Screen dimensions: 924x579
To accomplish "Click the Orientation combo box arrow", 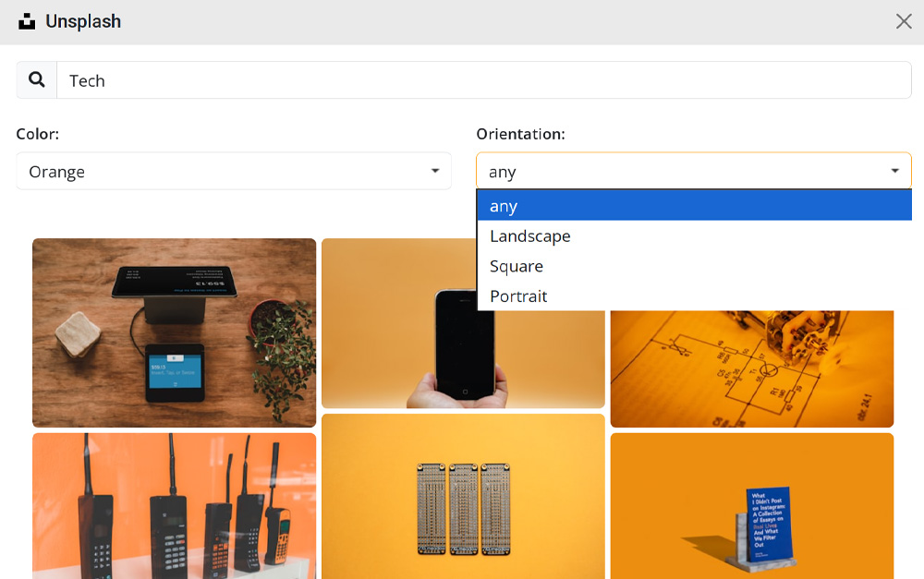I will point(894,172).
